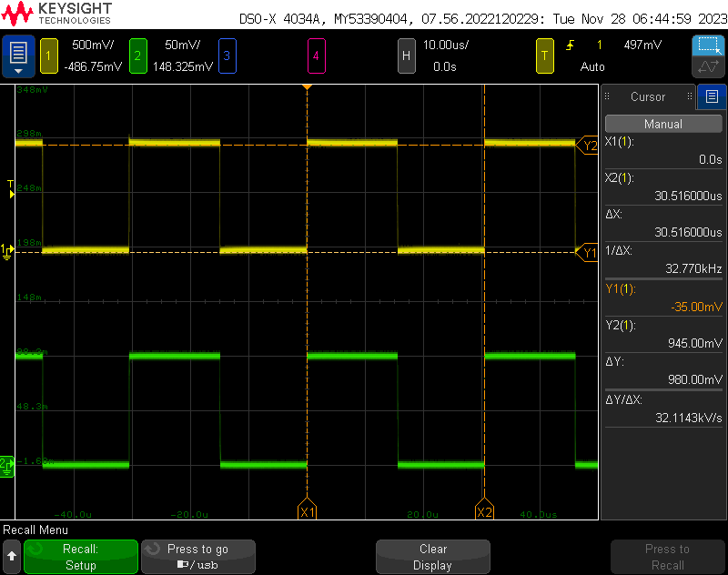Select the Y2 cursor handle
Image resolution: width=728 pixels, height=575 pixels.
[x=587, y=146]
